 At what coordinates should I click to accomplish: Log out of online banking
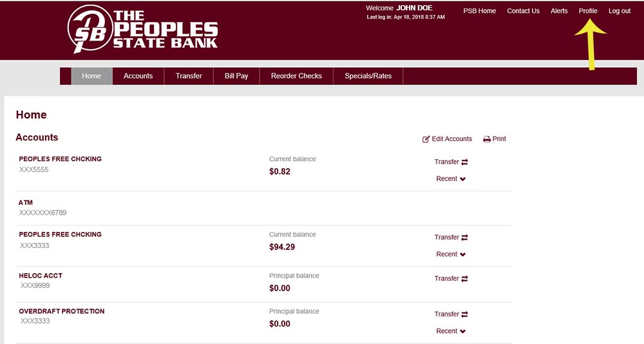click(620, 11)
